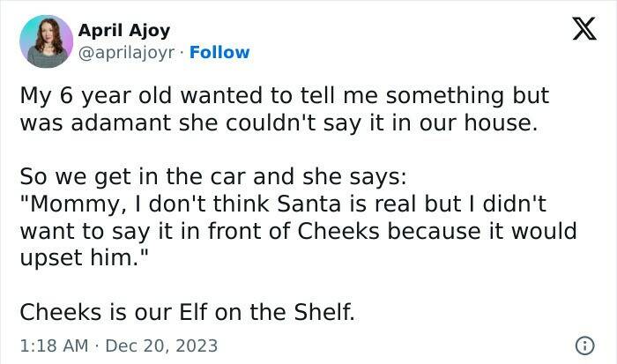Click the X logo icon
The height and width of the screenshot is (364, 617).
click(578, 32)
